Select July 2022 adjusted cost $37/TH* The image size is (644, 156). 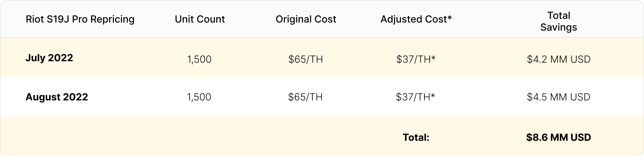click(x=416, y=59)
